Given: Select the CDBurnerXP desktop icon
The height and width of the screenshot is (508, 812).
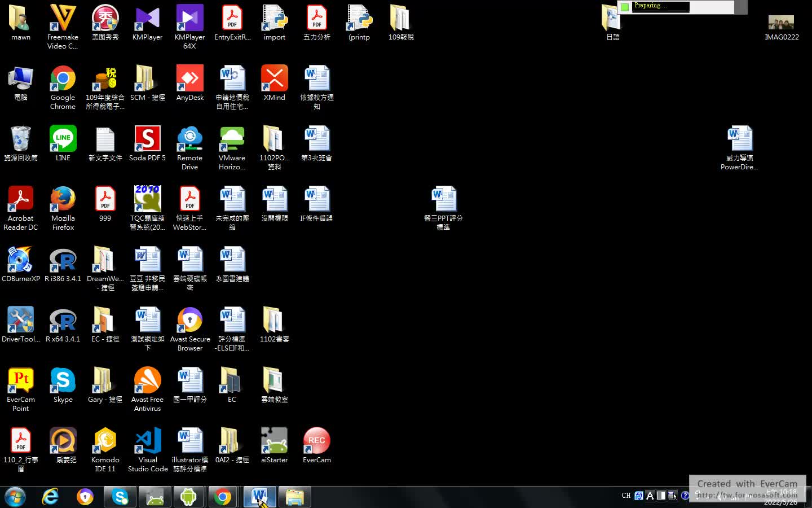Looking at the screenshot, I should [x=21, y=264].
